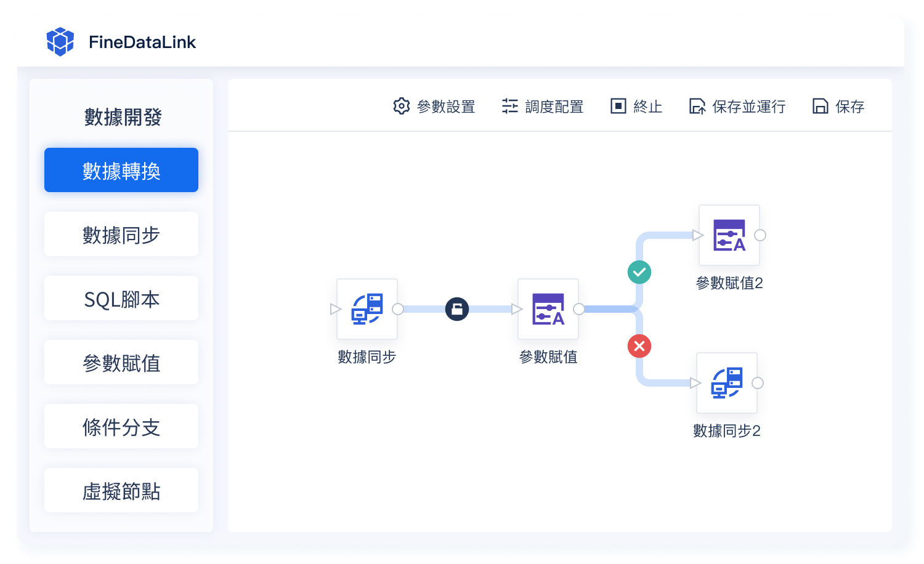Viewport: 924px width, 564px height.
Task: Open 參數設置 gear icon
Action: 402,106
